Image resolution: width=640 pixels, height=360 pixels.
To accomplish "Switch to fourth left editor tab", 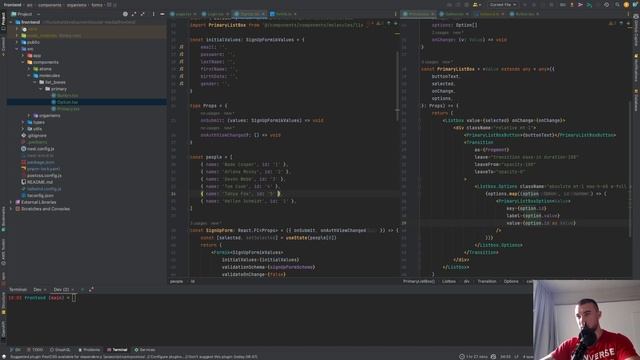I will tap(283, 14).
